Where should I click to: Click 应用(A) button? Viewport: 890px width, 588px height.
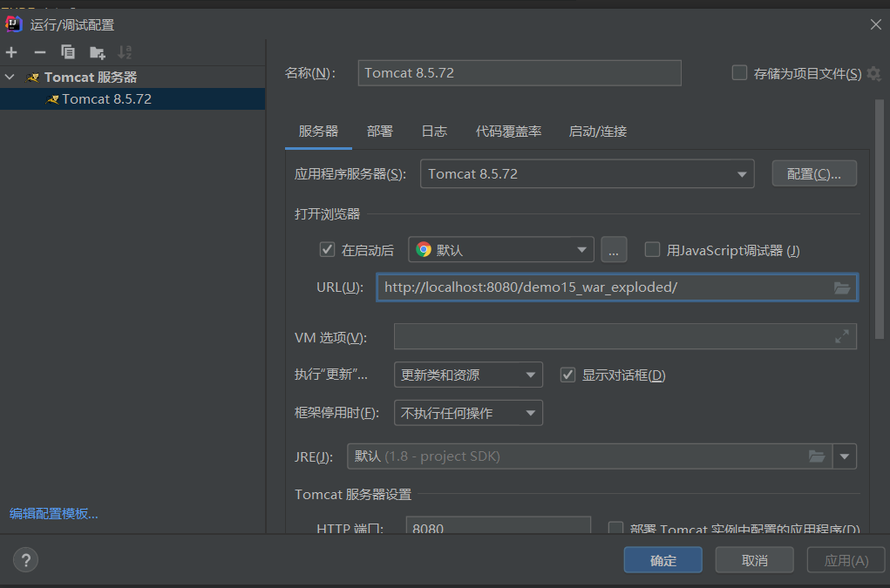pyautogui.click(x=846, y=560)
